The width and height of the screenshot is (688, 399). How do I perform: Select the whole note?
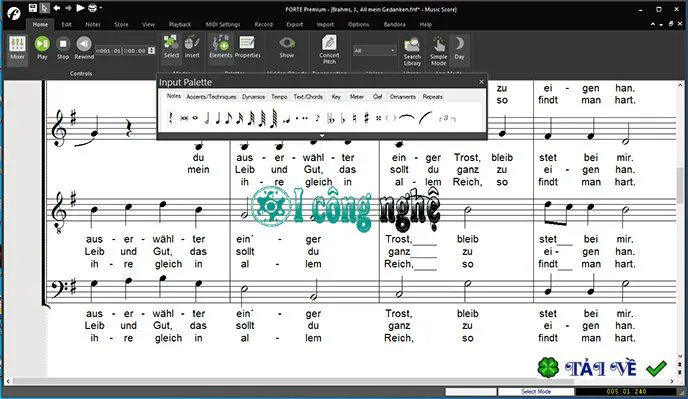(195, 118)
